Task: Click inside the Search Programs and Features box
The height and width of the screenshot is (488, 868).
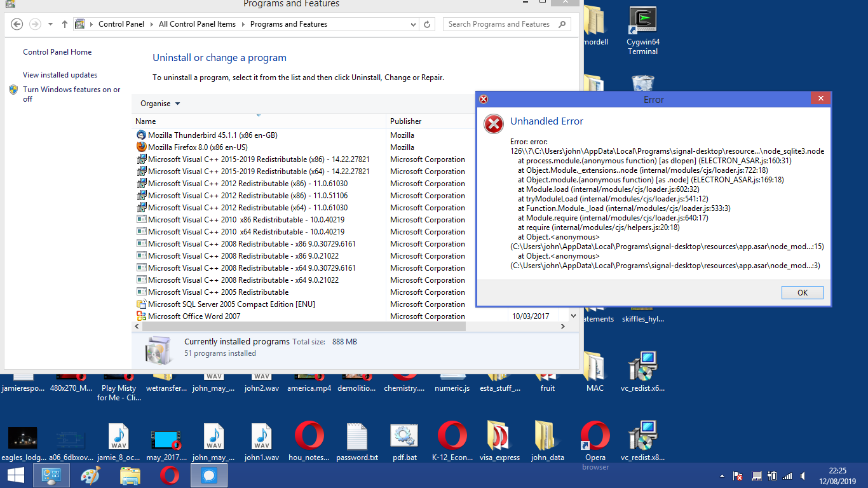Action: click(x=502, y=24)
